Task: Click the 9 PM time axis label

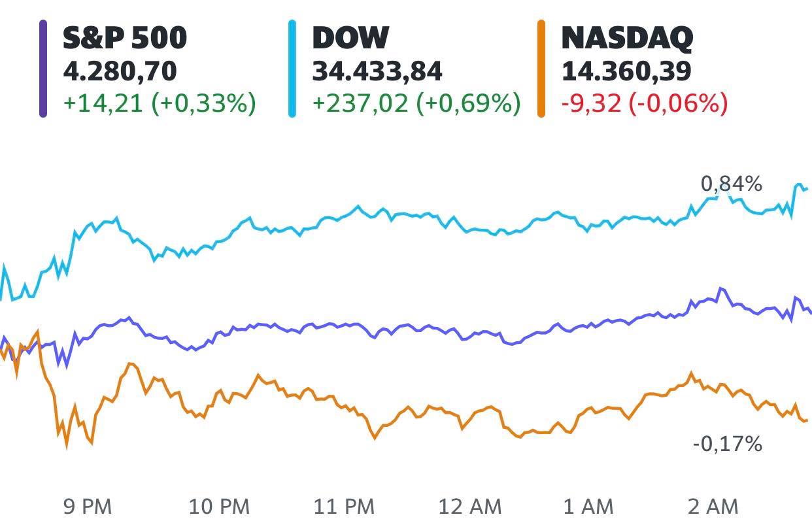Action: click(88, 505)
